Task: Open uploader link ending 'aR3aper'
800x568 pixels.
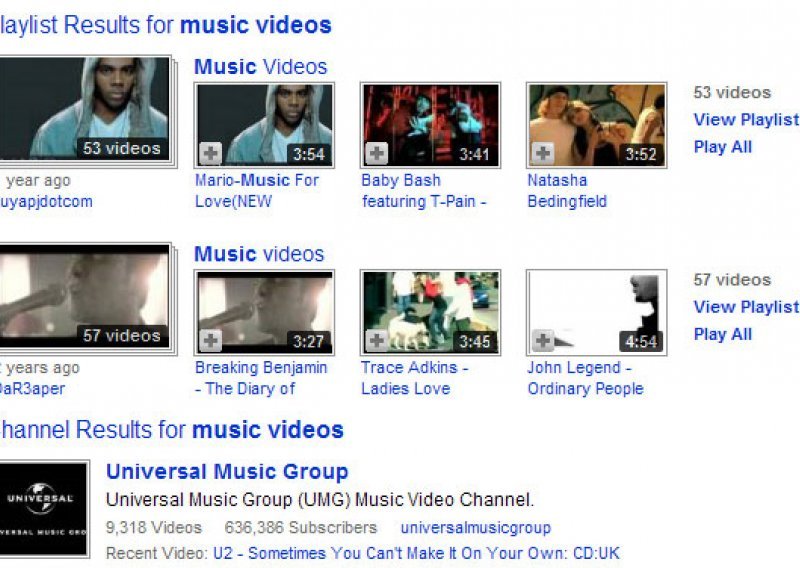Action: [32, 389]
